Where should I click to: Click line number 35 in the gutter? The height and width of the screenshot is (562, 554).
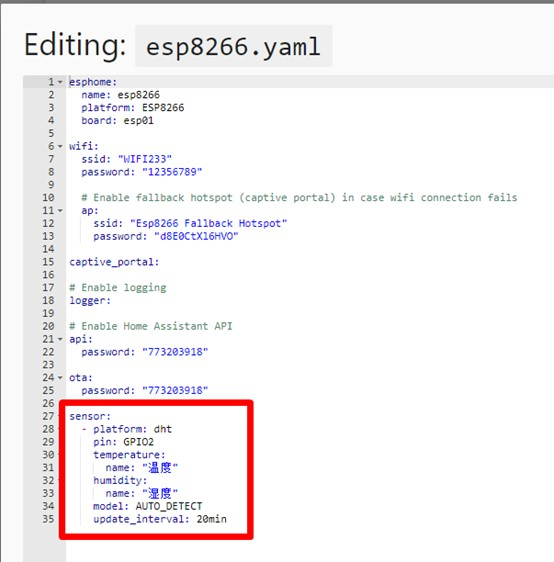click(x=48, y=519)
